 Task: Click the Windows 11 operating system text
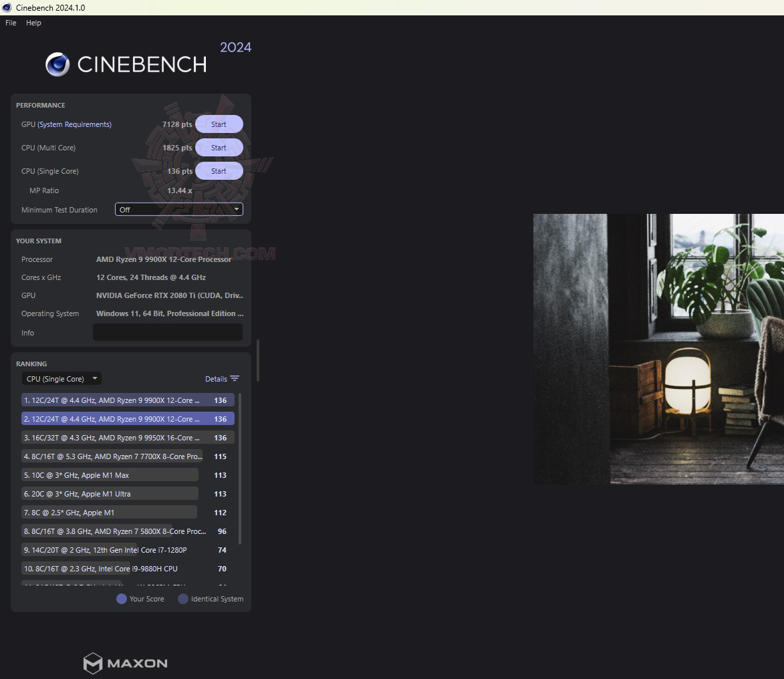[x=170, y=313]
